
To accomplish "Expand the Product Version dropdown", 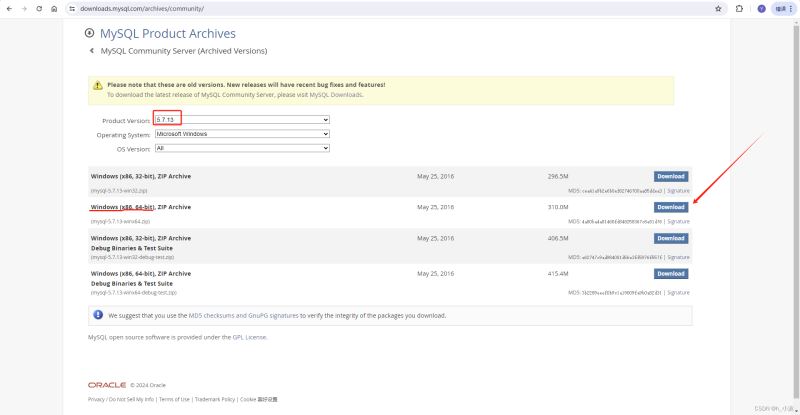I will click(x=241, y=119).
